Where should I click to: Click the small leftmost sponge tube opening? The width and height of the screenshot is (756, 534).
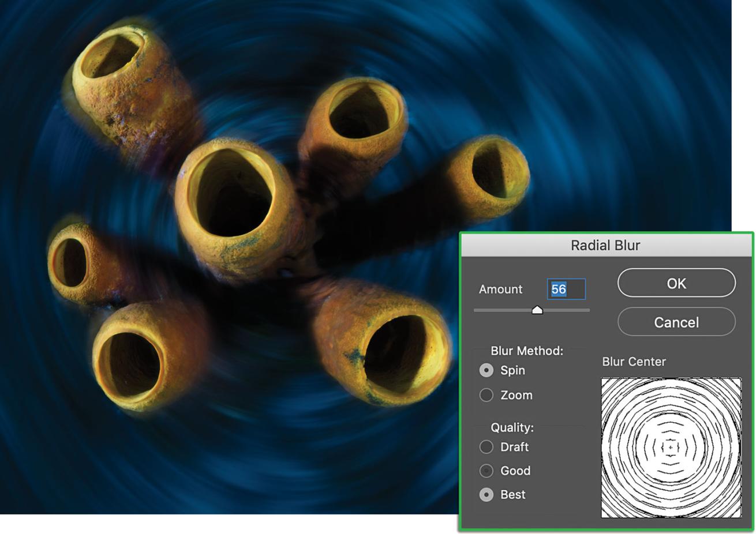pos(70,262)
